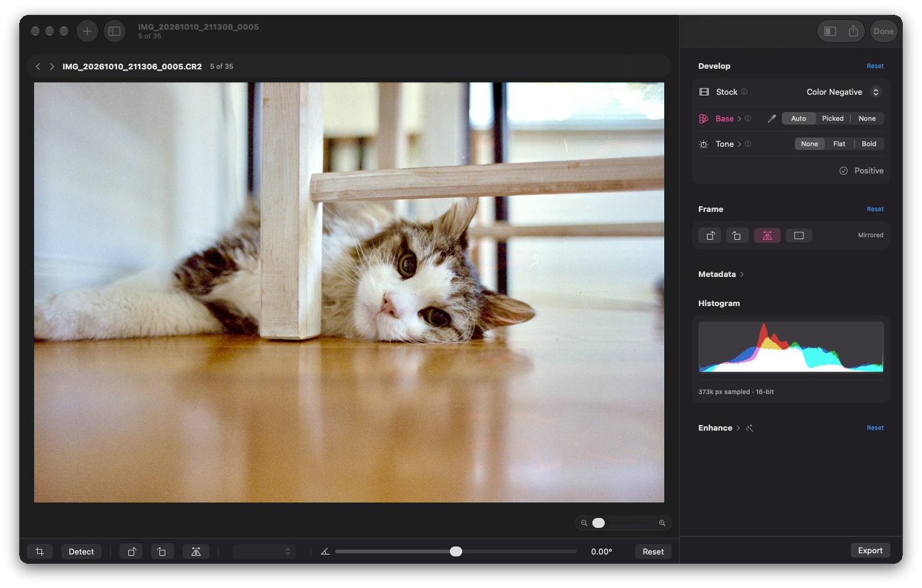Image resolution: width=922 pixels, height=588 pixels.
Task: Expand Tone settings chevron
Action: (739, 144)
